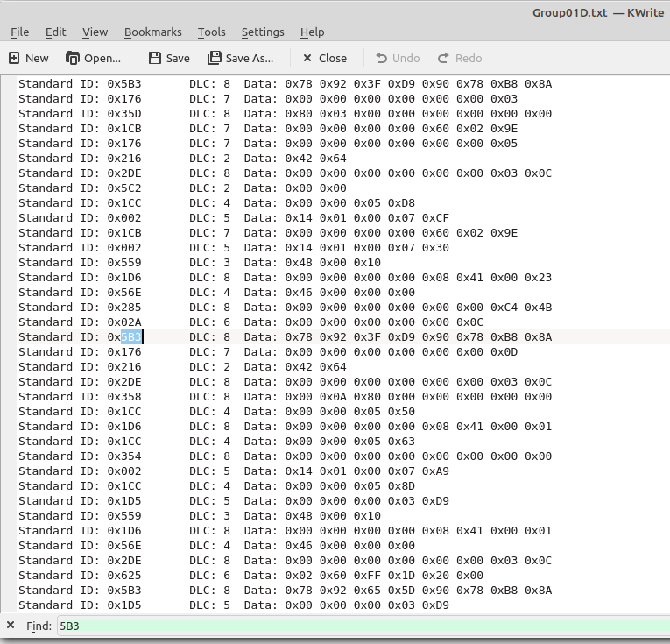
Task: Open the View menu
Action: point(95,32)
